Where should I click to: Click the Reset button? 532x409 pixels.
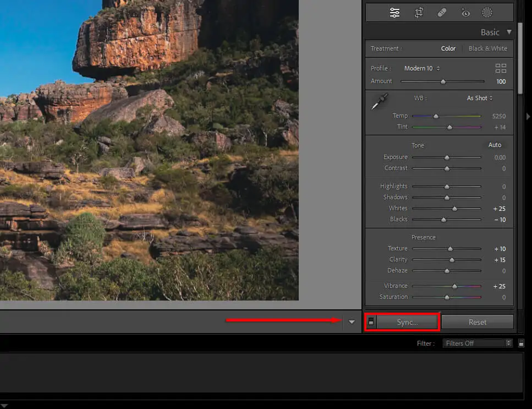478,322
